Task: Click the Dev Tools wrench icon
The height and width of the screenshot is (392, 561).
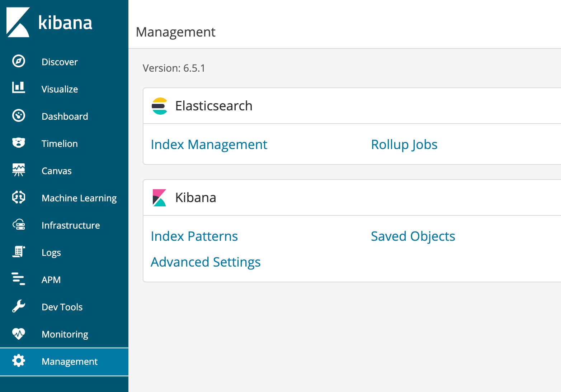Action: [x=19, y=306]
